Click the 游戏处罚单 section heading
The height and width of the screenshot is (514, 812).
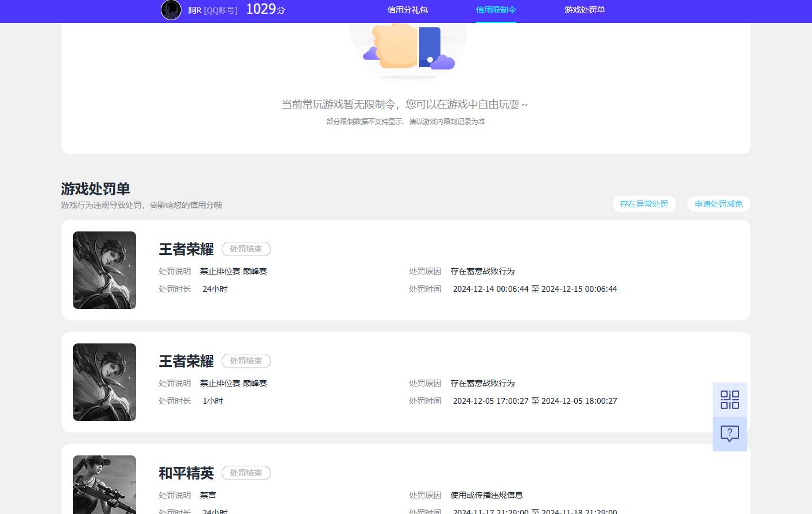click(95, 189)
